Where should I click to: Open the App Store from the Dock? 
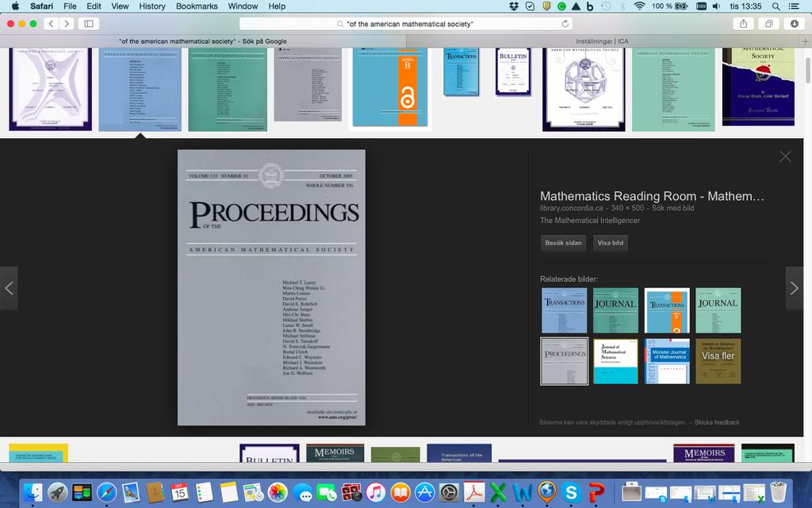tap(425, 492)
